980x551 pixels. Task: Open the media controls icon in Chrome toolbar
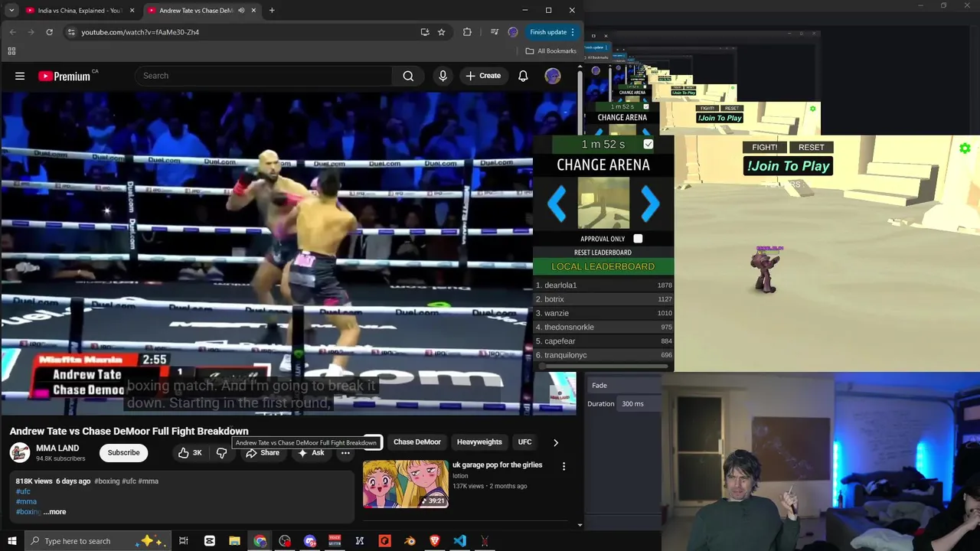point(494,32)
